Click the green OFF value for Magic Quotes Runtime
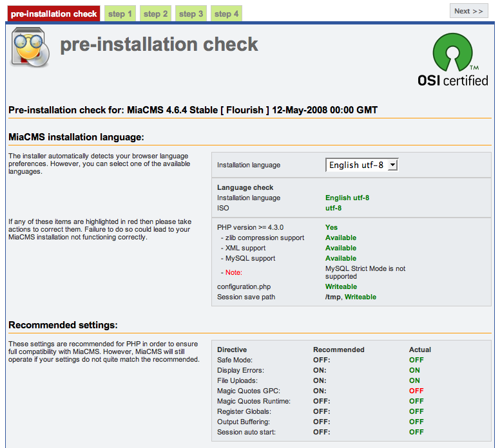Viewport: 500px width, 448px height. coord(416,401)
